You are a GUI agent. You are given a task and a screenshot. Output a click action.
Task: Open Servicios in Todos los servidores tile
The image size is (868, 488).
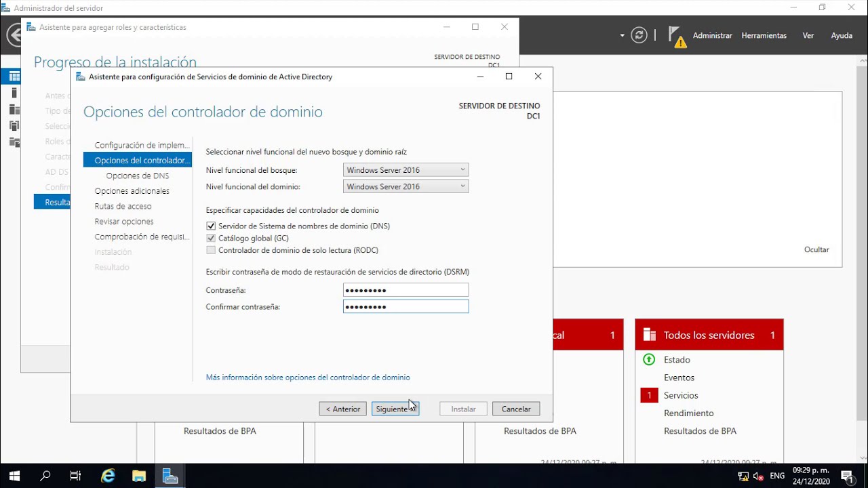point(681,395)
